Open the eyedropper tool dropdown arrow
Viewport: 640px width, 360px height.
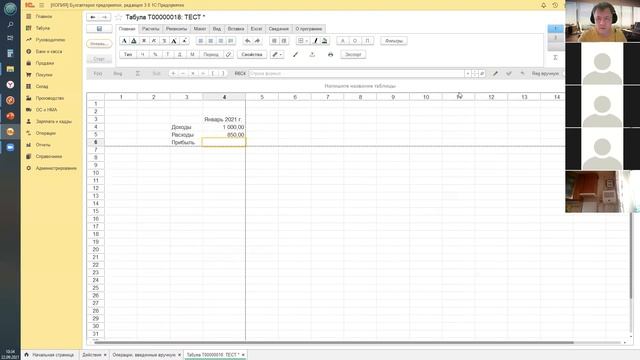281,54
